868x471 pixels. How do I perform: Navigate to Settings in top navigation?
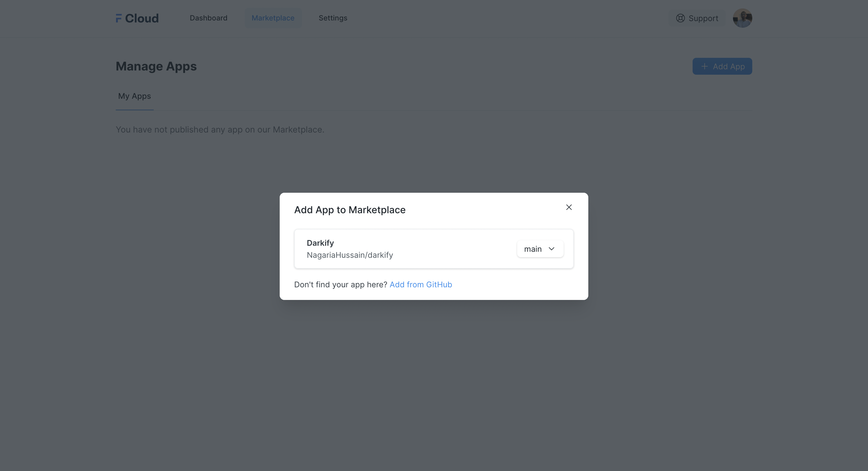pyautogui.click(x=333, y=18)
